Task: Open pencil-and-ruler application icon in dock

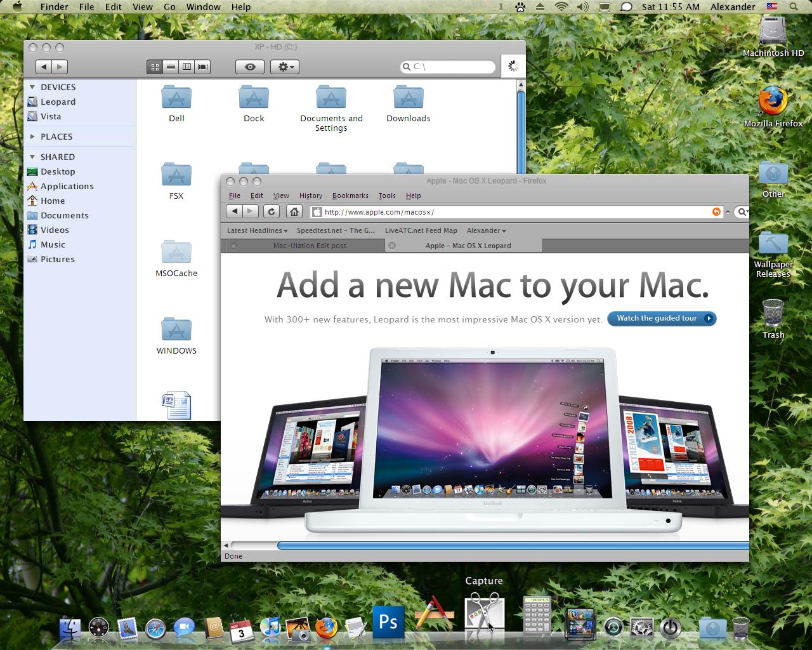Action: [x=435, y=613]
